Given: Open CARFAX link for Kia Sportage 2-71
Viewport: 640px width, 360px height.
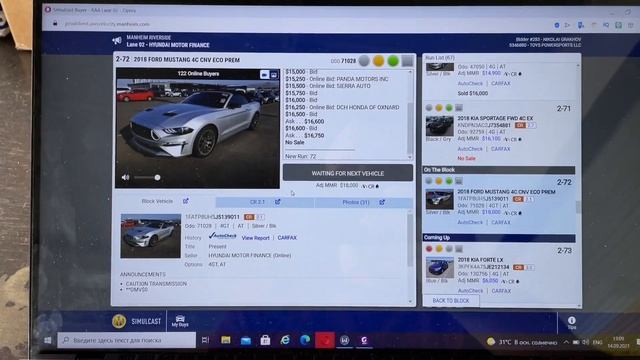Looking at the screenshot, I should tap(500, 149).
